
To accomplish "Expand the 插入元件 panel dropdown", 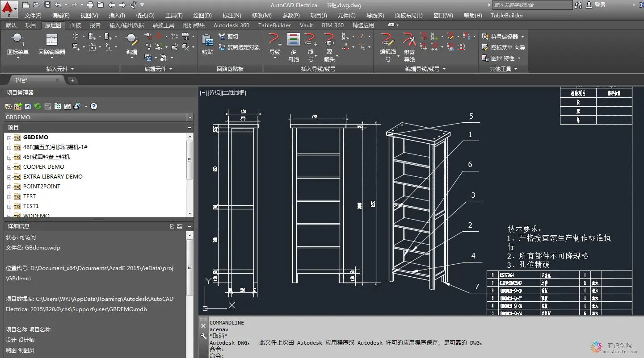I will [x=60, y=69].
